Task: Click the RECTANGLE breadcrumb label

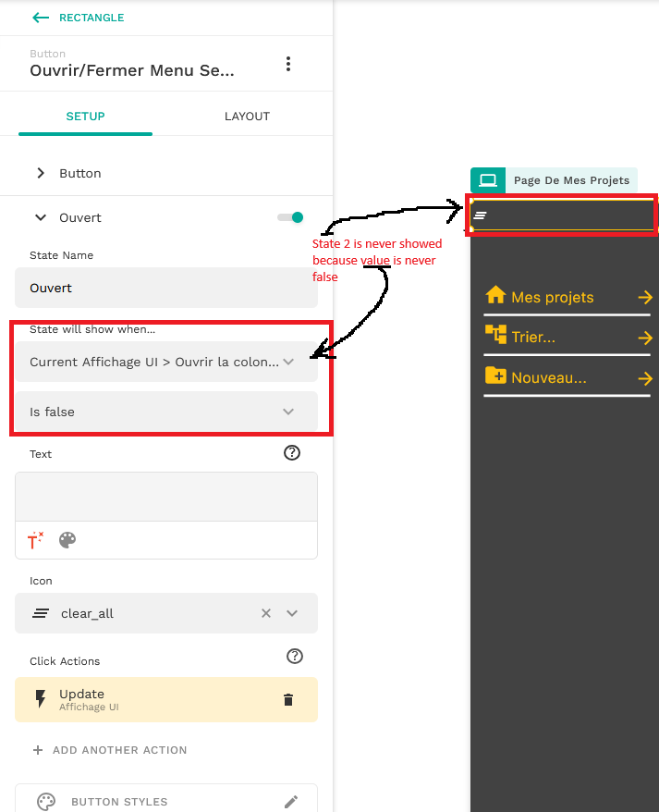Action: 92,18
